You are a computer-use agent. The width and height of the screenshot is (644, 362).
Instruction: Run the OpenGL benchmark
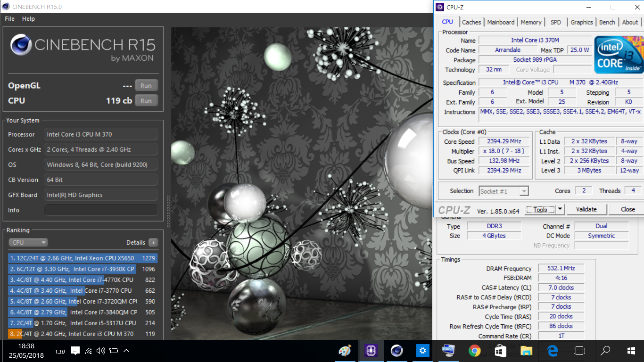point(146,86)
